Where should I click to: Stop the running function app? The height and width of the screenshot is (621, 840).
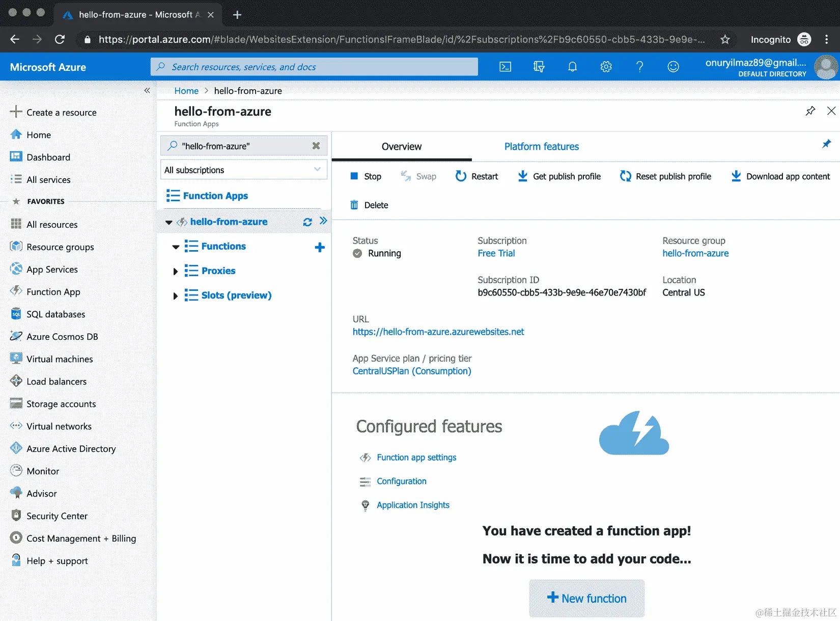click(366, 176)
